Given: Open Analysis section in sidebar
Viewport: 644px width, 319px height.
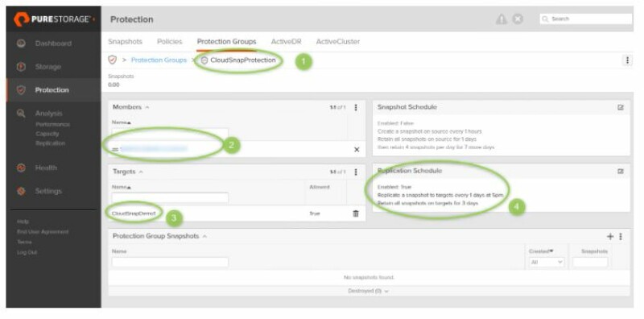Looking at the screenshot, I should (x=48, y=113).
